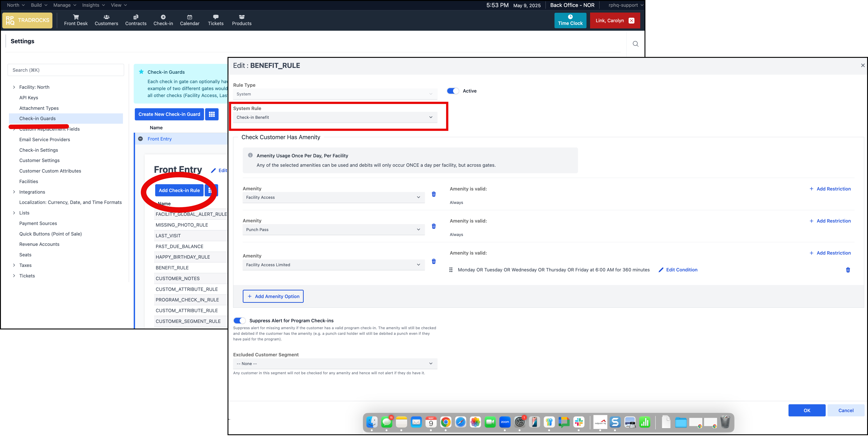
Task: Open the Check-in toolbar page
Action: pyautogui.click(x=163, y=20)
